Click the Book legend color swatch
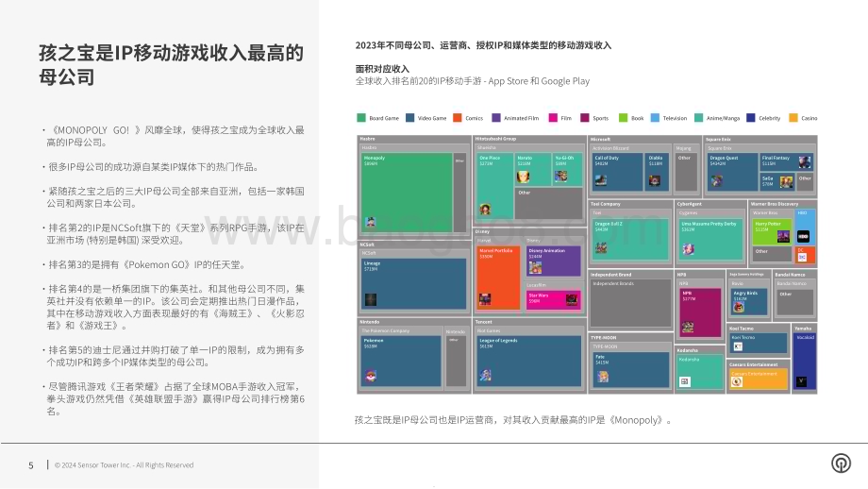The height and width of the screenshot is (489, 868). tap(624, 117)
